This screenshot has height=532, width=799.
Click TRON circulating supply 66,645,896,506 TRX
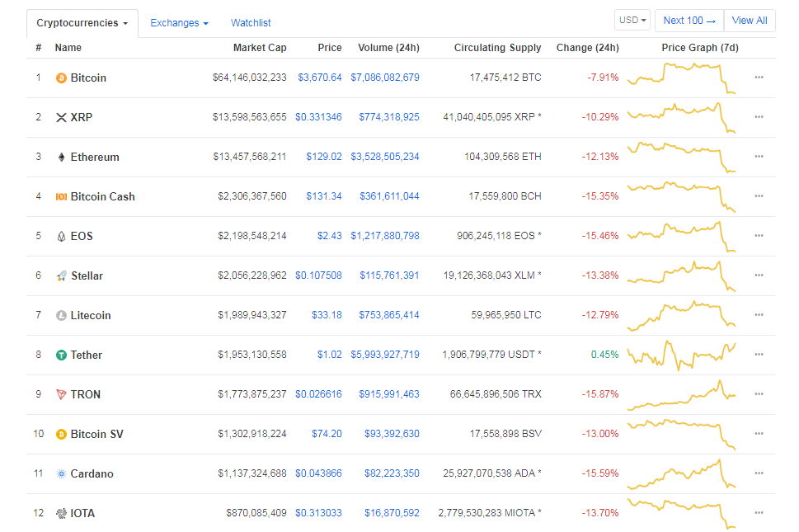(x=496, y=394)
